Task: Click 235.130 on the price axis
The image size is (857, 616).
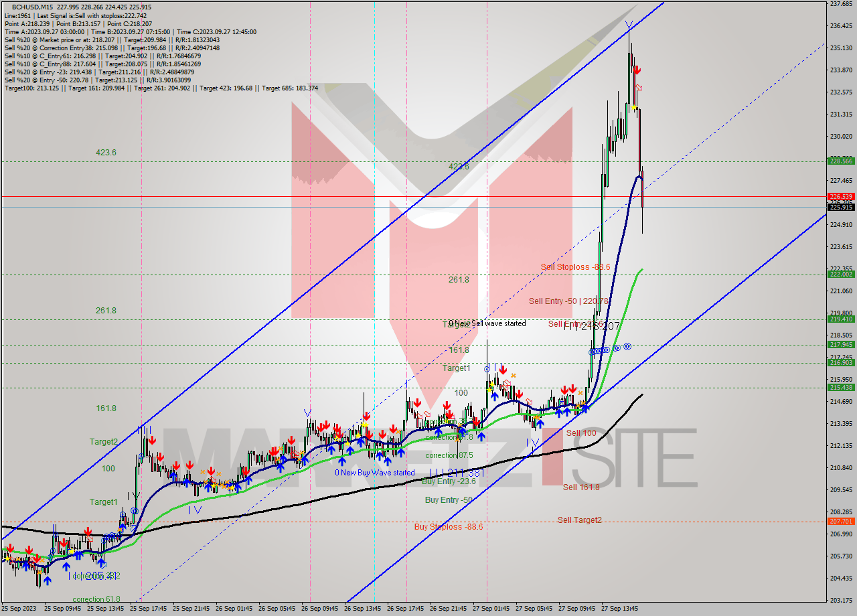Action: click(x=841, y=48)
